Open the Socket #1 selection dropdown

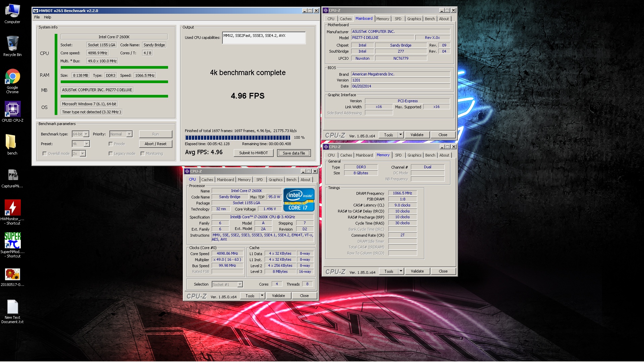[240, 285]
